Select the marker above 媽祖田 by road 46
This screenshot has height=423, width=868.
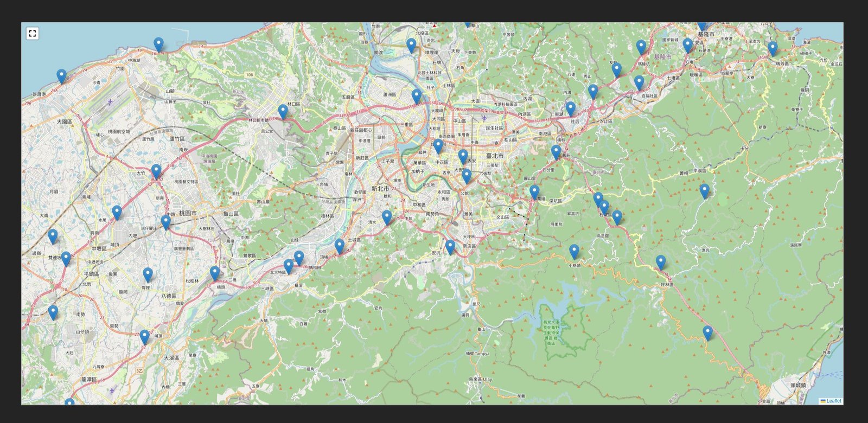click(x=299, y=259)
